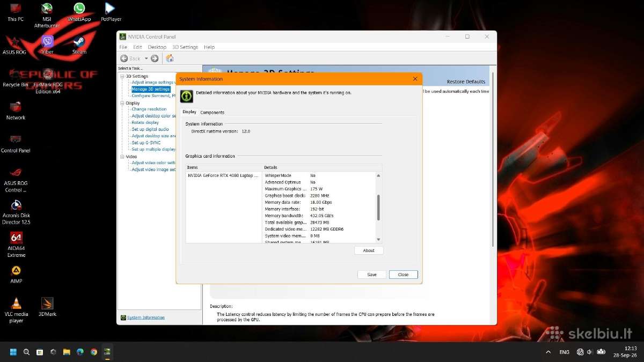Open the Back history dropdown arrow

tap(146, 58)
